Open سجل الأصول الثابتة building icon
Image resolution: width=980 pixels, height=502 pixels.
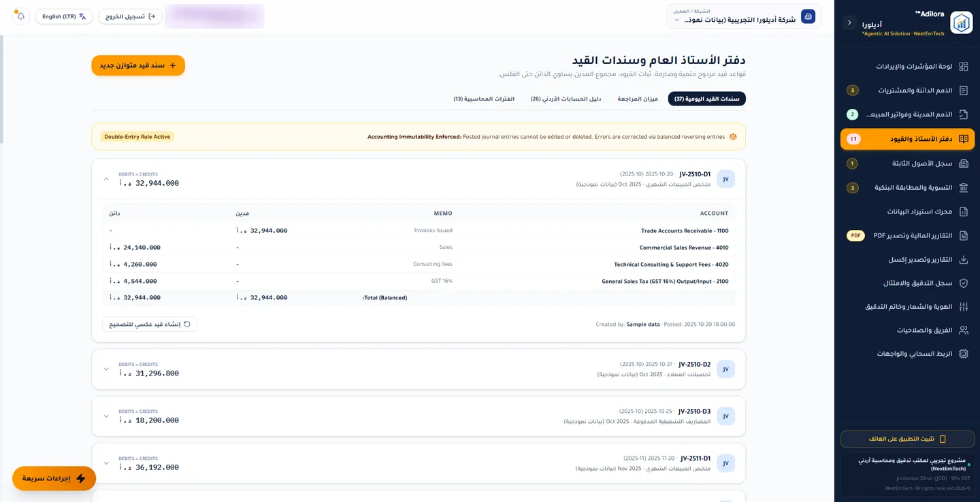pos(963,163)
